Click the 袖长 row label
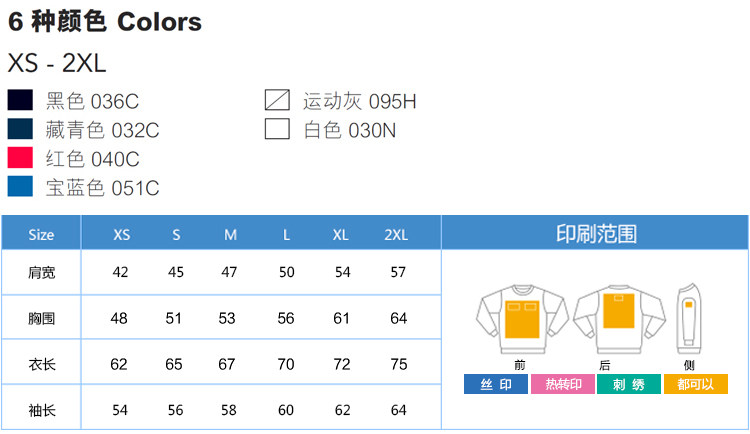This screenshot has height=434, width=750. click(x=42, y=410)
